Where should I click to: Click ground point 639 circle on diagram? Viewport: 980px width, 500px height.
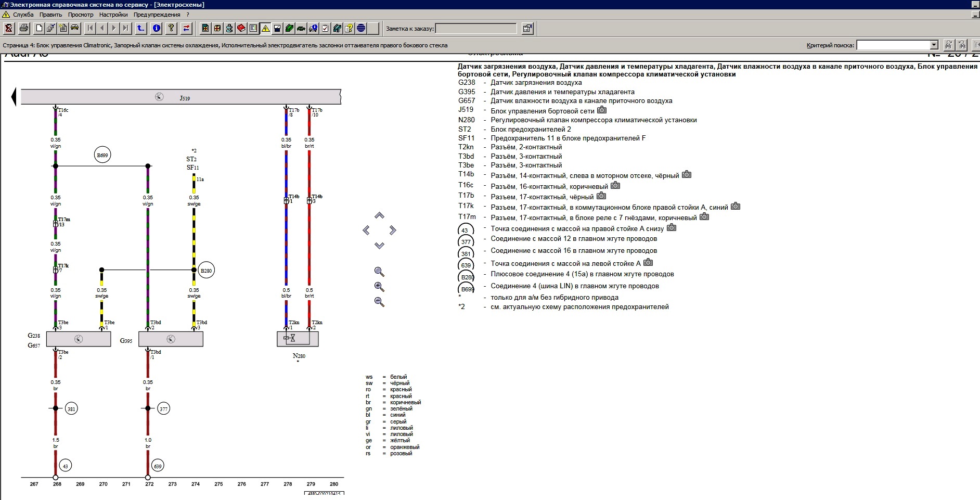tap(157, 466)
